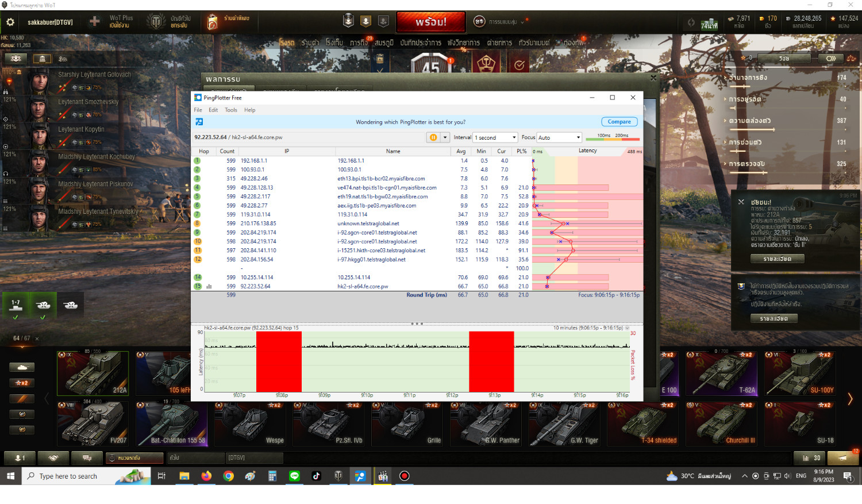
Task: Open PingPlotter Edit menu
Action: (213, 110)
